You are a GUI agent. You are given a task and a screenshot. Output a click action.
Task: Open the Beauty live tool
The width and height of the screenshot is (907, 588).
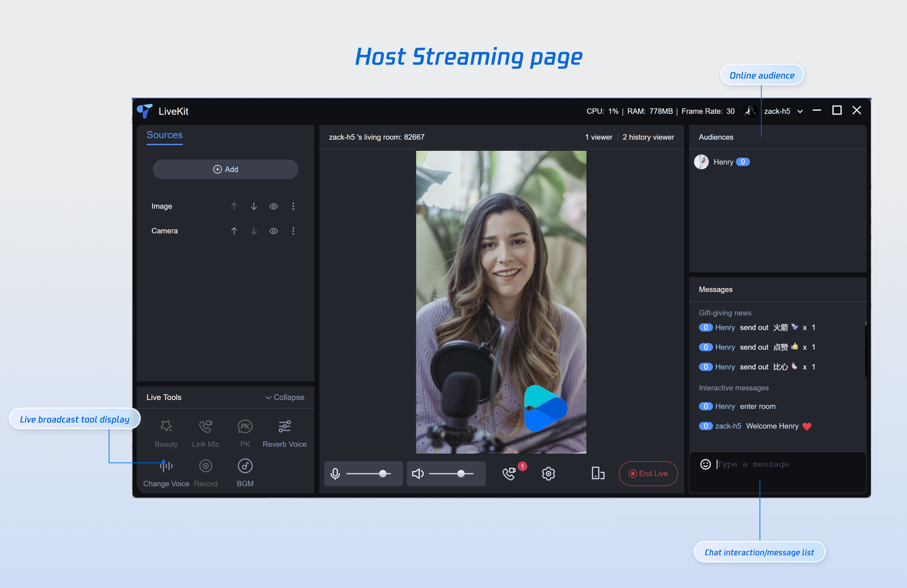point(166,426)
